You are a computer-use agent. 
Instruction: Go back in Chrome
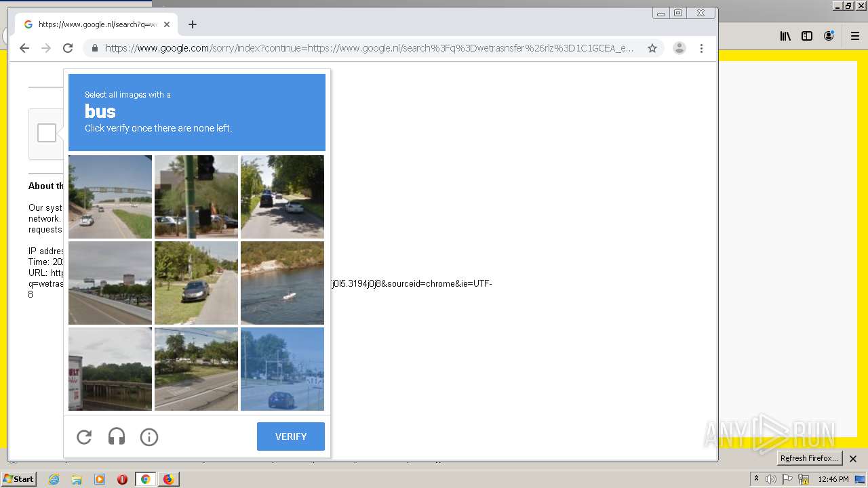pos(24,48)
